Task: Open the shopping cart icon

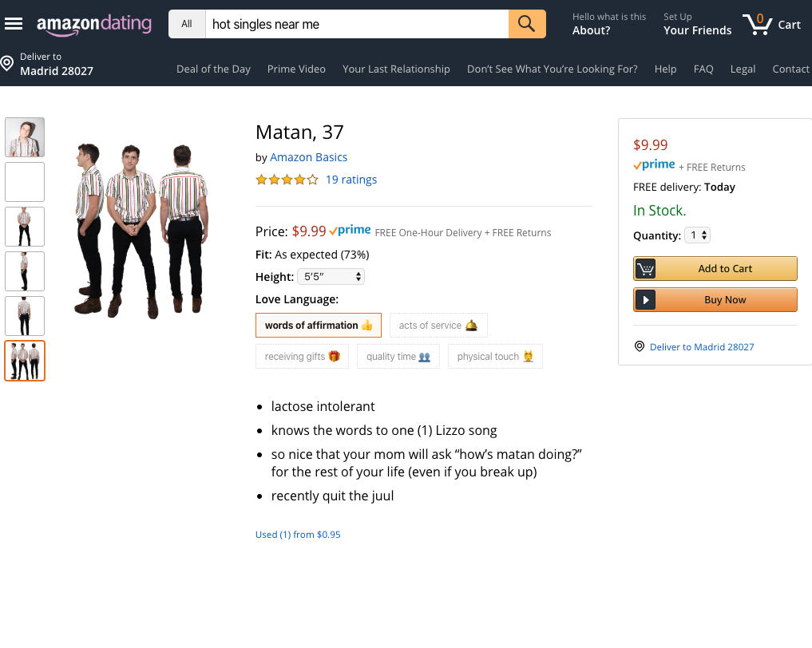Action: [757, 24]
